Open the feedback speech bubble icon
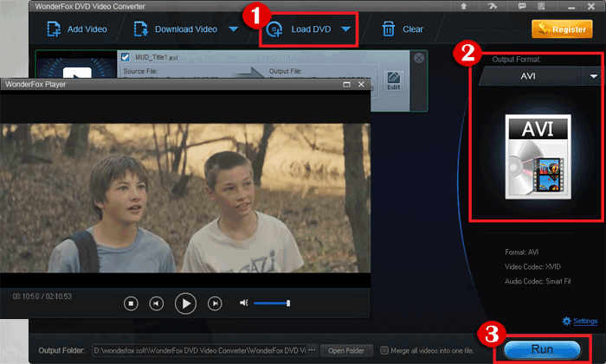The width and height of the screenshot is (606, 364). [x=522, y=6]
